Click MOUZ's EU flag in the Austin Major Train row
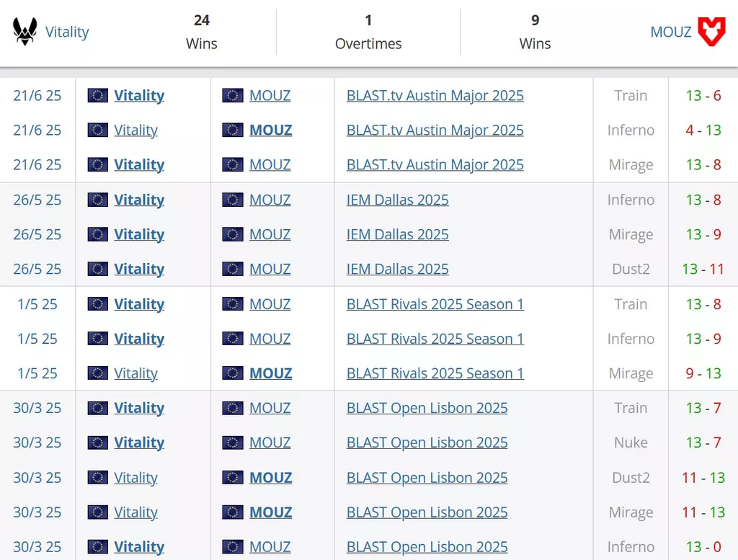This screenshot has height=560, width=738. coord(233,96)
